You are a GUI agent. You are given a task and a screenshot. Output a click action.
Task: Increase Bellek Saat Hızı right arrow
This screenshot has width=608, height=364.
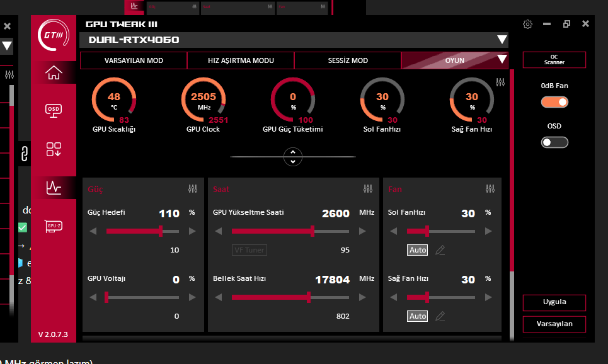(x=362, y=297)
